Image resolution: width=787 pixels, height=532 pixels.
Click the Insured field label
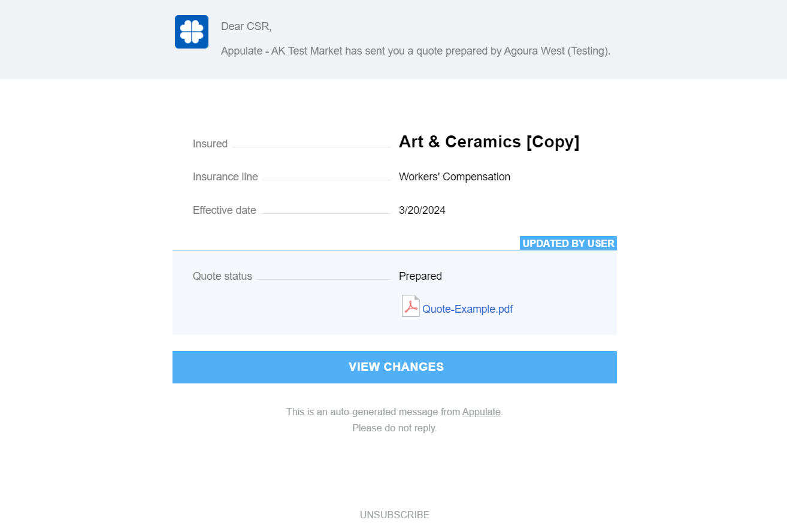[210, 144]
